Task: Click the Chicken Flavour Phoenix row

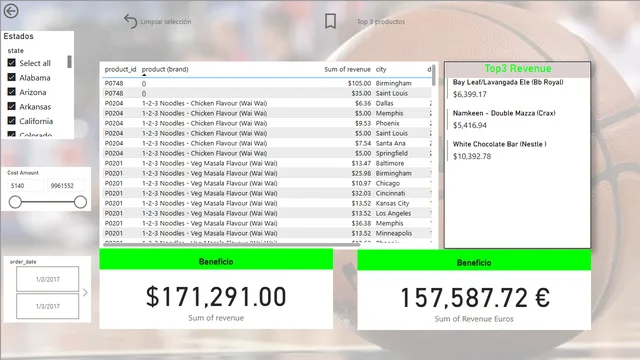Action: [x=267, y=123]
